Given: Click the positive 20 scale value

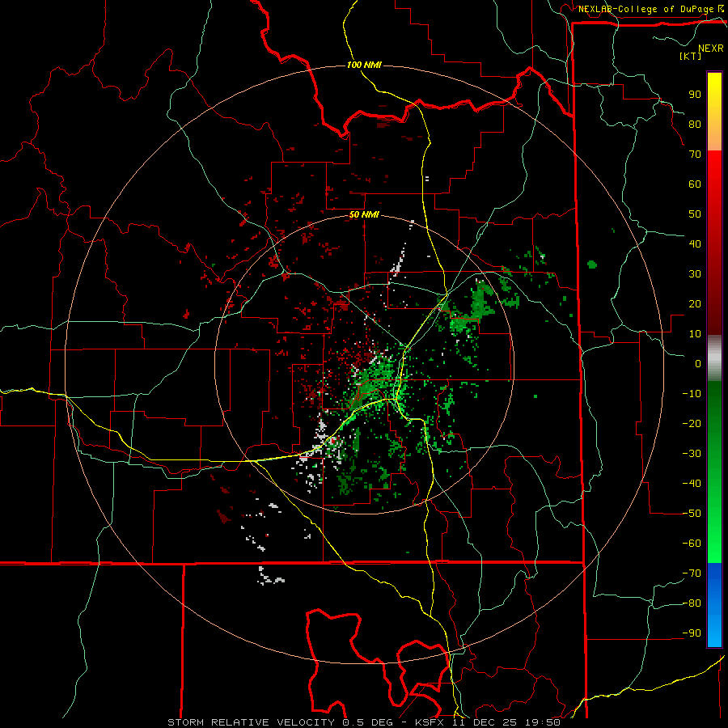Looking at the screenshot, I should pyautogui.click(x=695, y=303).
